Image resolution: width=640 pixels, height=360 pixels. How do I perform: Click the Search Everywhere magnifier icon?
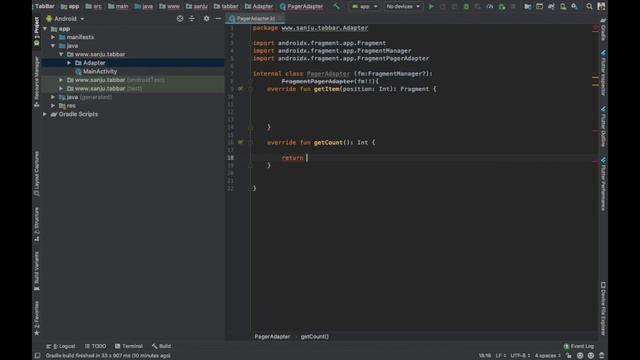tap(589, 7)
